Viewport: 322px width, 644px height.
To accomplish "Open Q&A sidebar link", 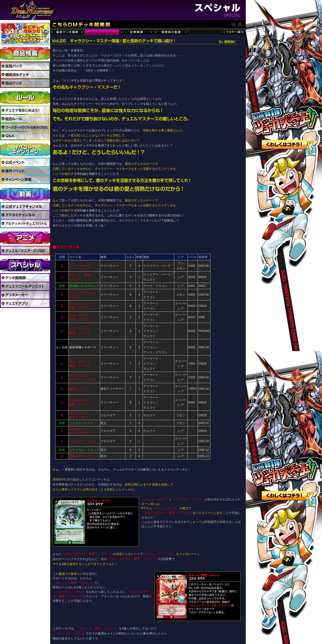I will (25, 136).
